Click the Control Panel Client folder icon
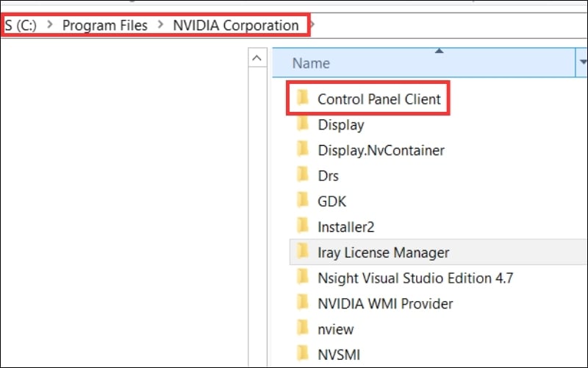The height and width of the screenshot is (368, 588). pyautogui.click(x=301, y=99)
